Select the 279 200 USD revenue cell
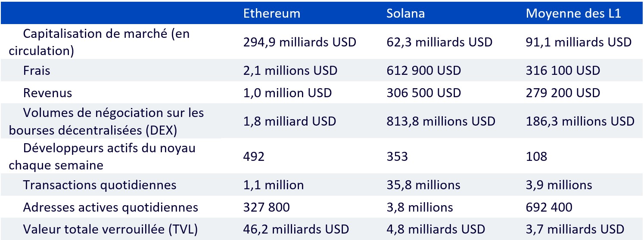644x240 pixels. click(563, 92)
